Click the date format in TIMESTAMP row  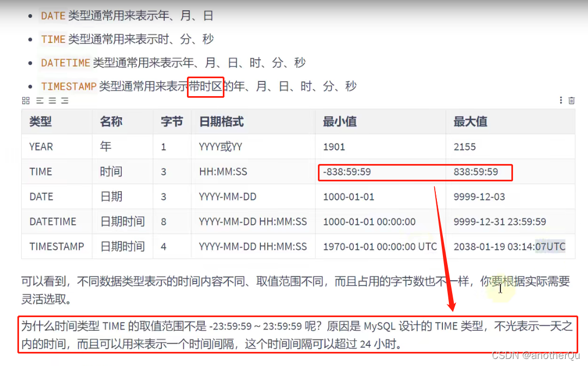(x=253, y=247)
